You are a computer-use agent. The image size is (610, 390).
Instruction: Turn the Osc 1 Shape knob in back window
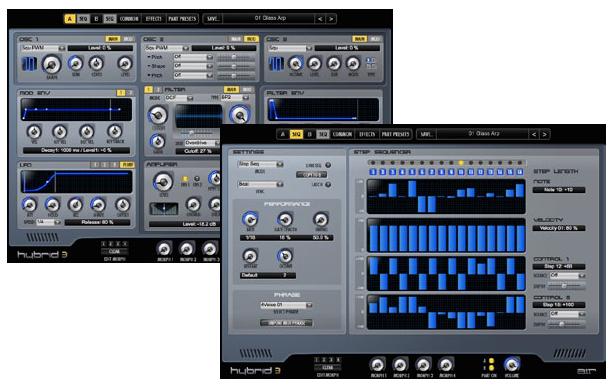click(x=51, y=64)
